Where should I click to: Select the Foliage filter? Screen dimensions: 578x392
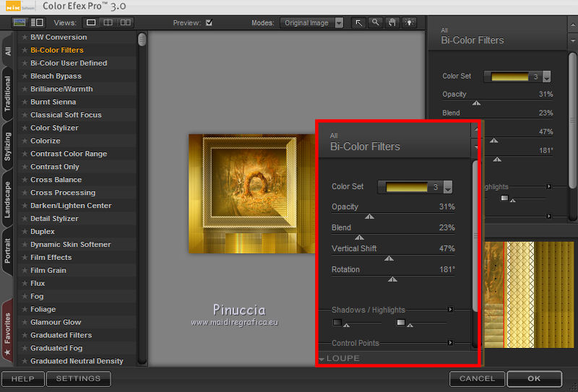[x=43, y=310]
